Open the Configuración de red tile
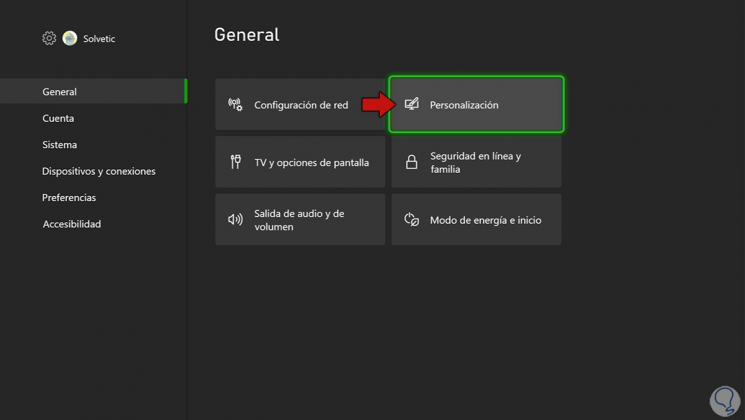 [x=300, y=105]
